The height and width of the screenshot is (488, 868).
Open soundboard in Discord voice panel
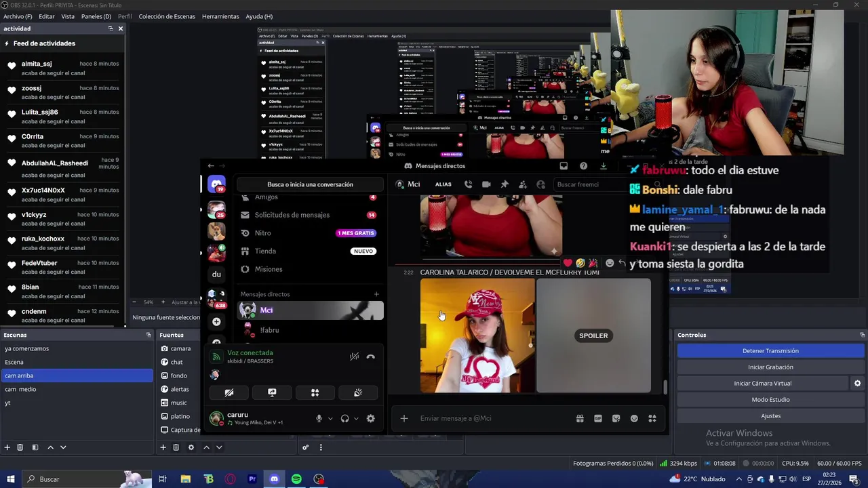click(358, 392)
